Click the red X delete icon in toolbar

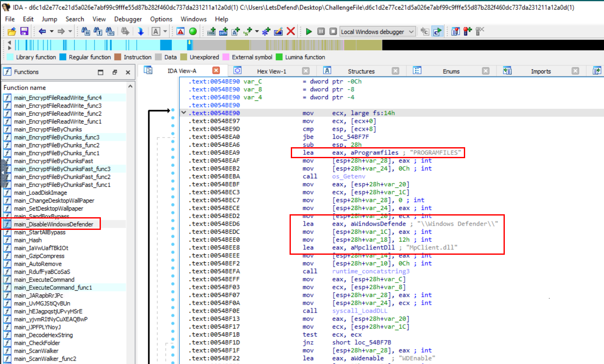[x=290, y=31]
